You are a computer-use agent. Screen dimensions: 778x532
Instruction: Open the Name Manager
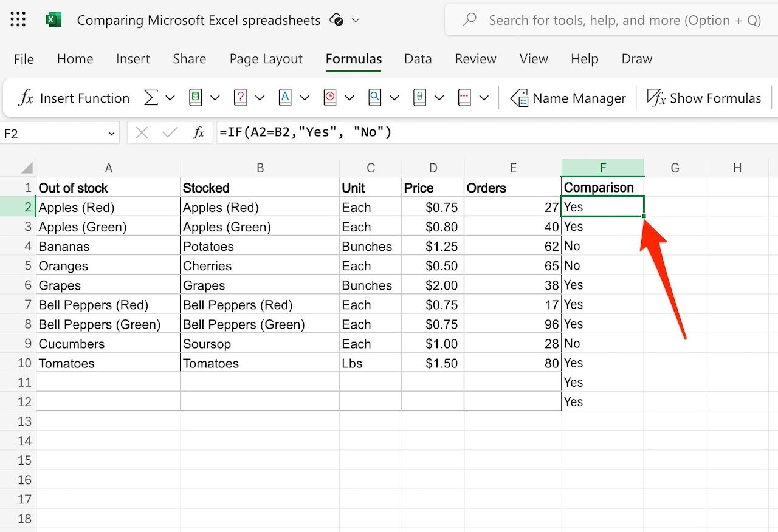pyautogui.click(x=568, y=98)
